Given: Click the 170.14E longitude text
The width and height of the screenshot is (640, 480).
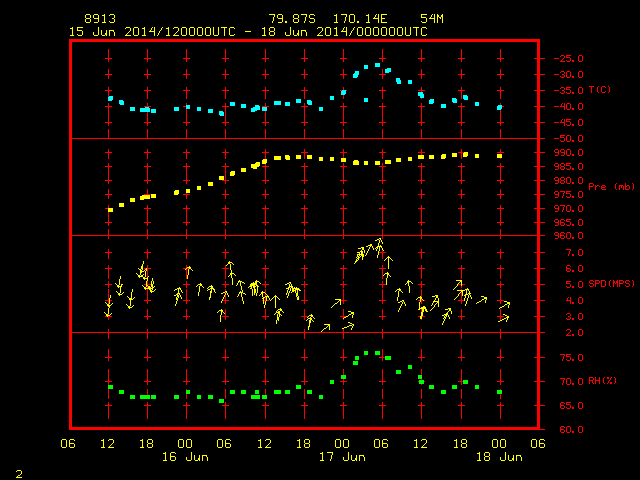Looking at the screenshot, I should pyautogui.click(x=360, y=19).
